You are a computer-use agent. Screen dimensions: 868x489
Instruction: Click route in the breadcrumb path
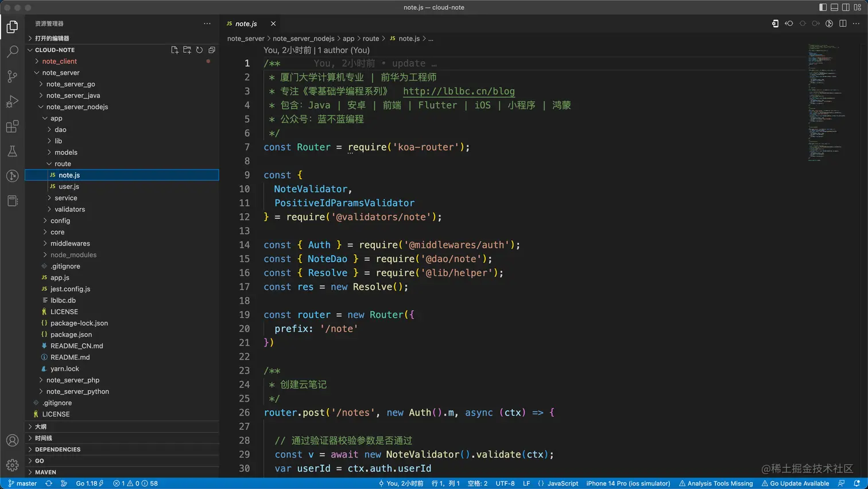pyautogui.click(x=371, y=38)
